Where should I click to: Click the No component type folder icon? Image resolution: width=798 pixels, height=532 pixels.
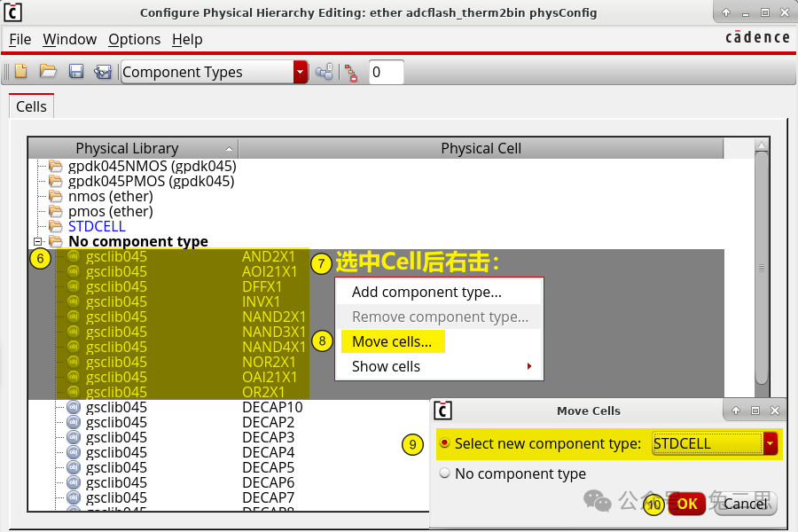[56, 241]
